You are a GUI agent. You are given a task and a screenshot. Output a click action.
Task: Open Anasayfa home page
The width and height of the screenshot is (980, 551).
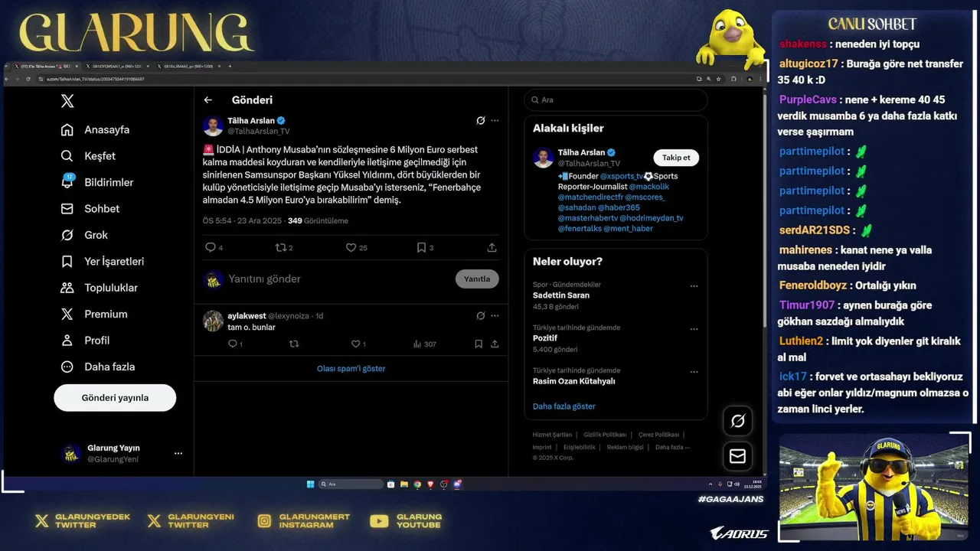[x=96, y=130]
